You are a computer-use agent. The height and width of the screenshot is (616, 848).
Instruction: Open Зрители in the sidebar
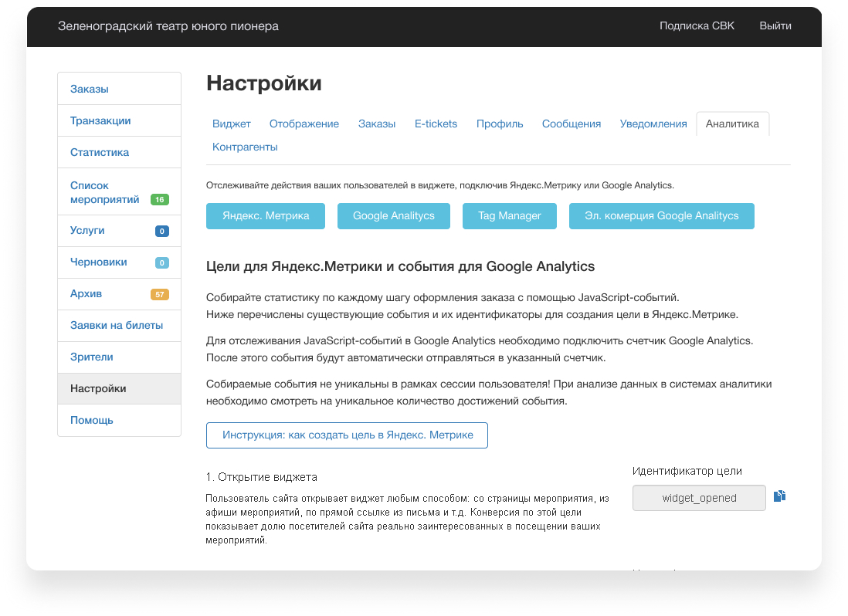pyautogui.click(x=119, y=357)
